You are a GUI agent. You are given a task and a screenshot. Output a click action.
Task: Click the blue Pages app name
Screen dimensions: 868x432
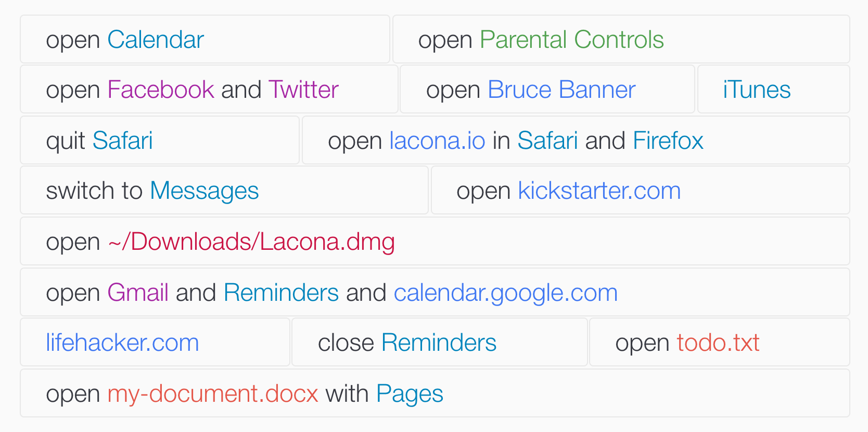point(410,393)
